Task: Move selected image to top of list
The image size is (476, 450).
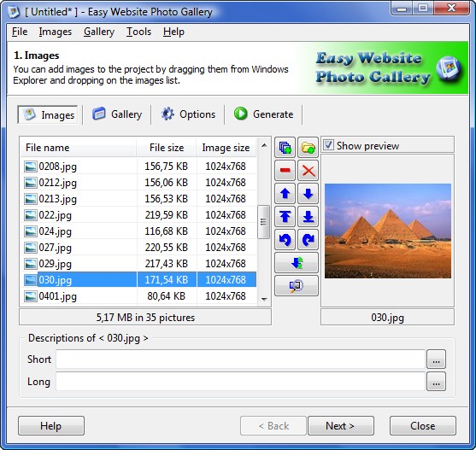Action: click(285, 217)
